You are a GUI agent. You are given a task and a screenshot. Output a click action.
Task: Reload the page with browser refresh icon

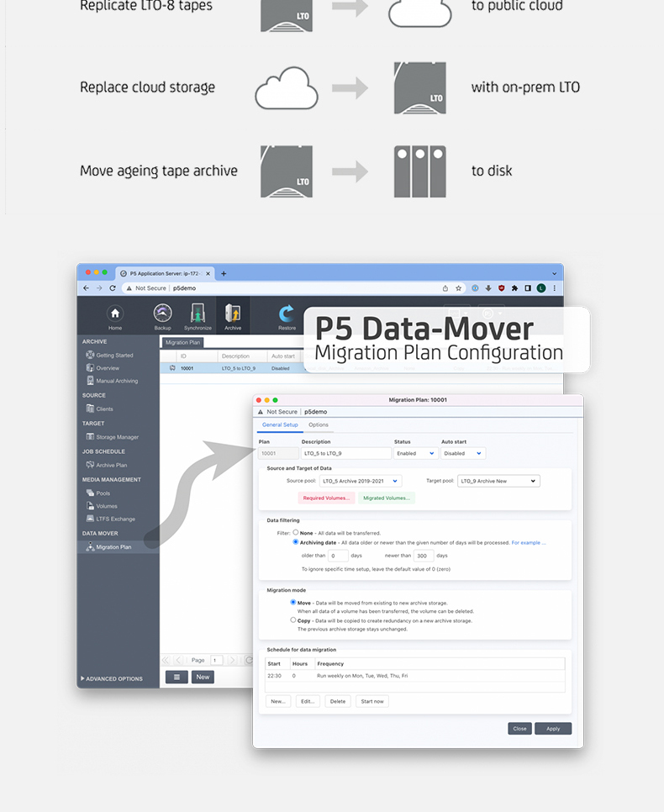pyautogui.click(x=113, y=287)
